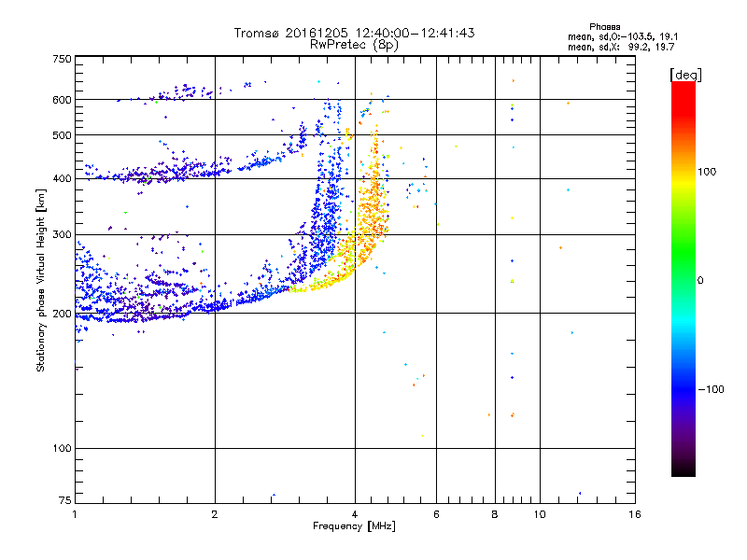
Task: Click the y-axis tick label '200'
Action: 62,314
